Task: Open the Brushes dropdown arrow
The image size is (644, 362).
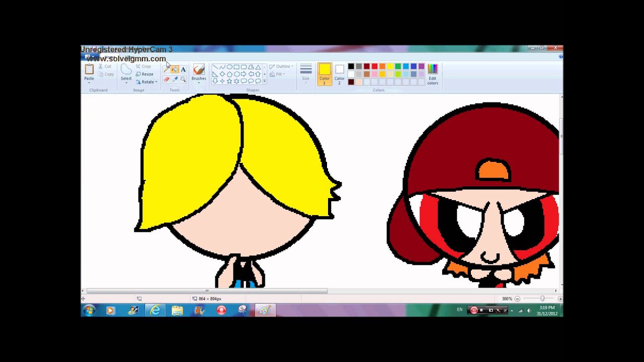Action: pos(199,83)
